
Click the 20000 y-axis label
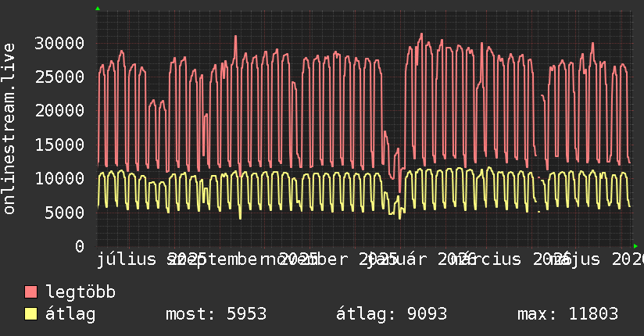click(59, 110)
